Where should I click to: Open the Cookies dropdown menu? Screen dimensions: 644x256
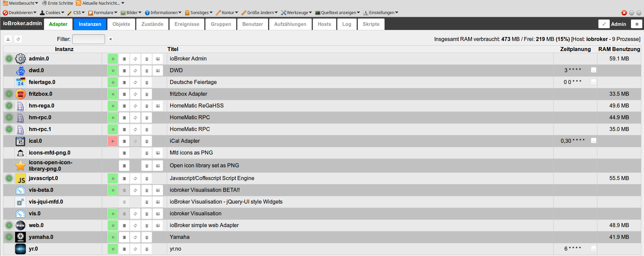click(52, 13)
